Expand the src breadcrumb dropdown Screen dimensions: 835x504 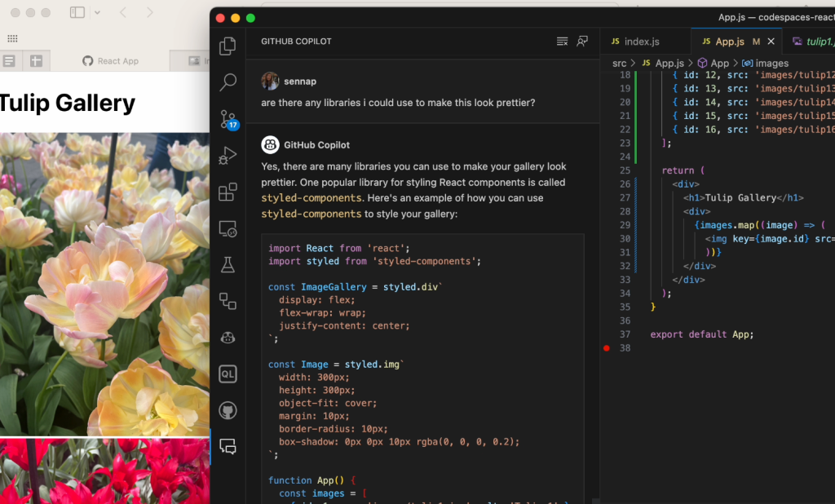[x=618, y=62]
